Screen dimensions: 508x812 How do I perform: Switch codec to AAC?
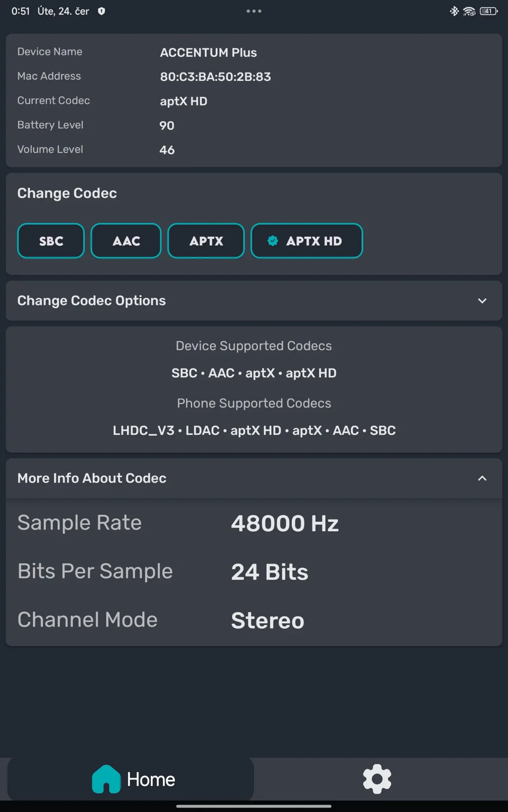click(x=126, y=241)
